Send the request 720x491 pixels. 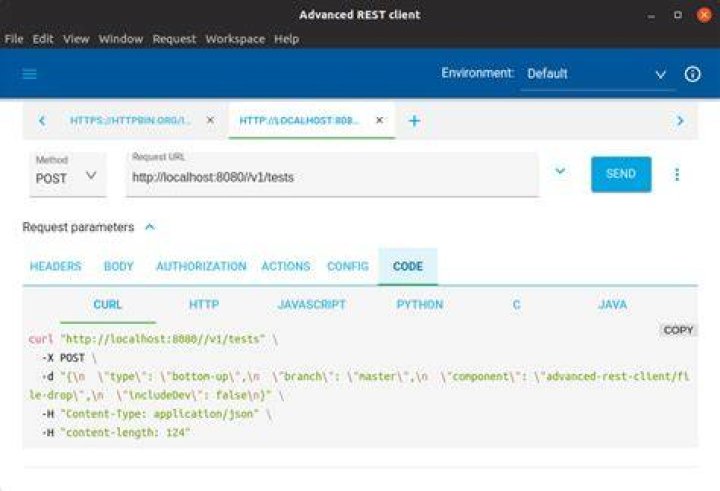[x=621, y=174]
